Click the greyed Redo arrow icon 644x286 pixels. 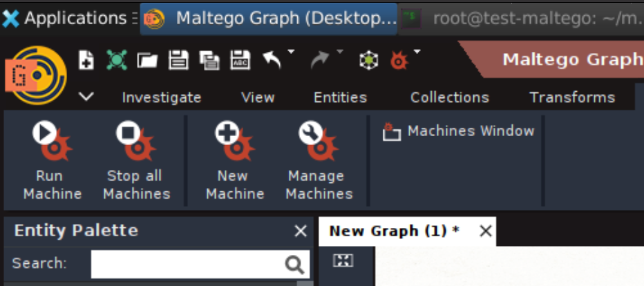tap(320, 61)
